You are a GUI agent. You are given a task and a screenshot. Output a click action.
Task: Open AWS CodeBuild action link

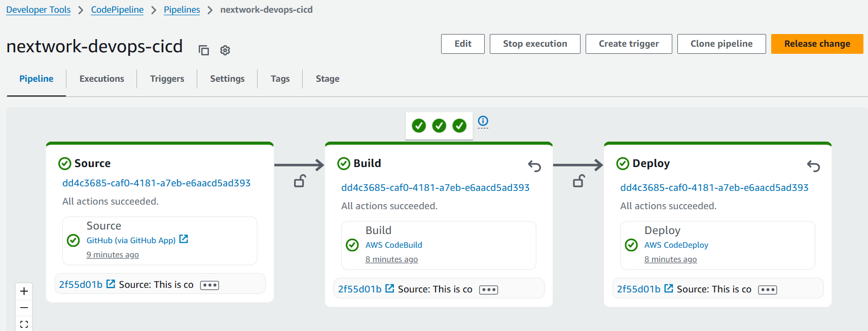click(394, 245)
